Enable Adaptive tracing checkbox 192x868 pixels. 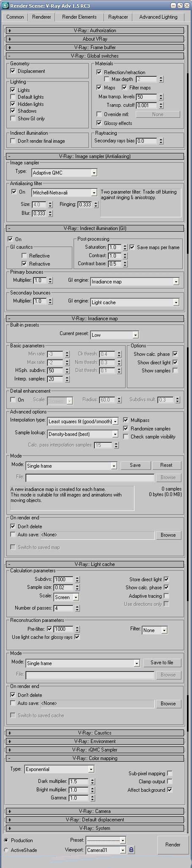point(166,596)
